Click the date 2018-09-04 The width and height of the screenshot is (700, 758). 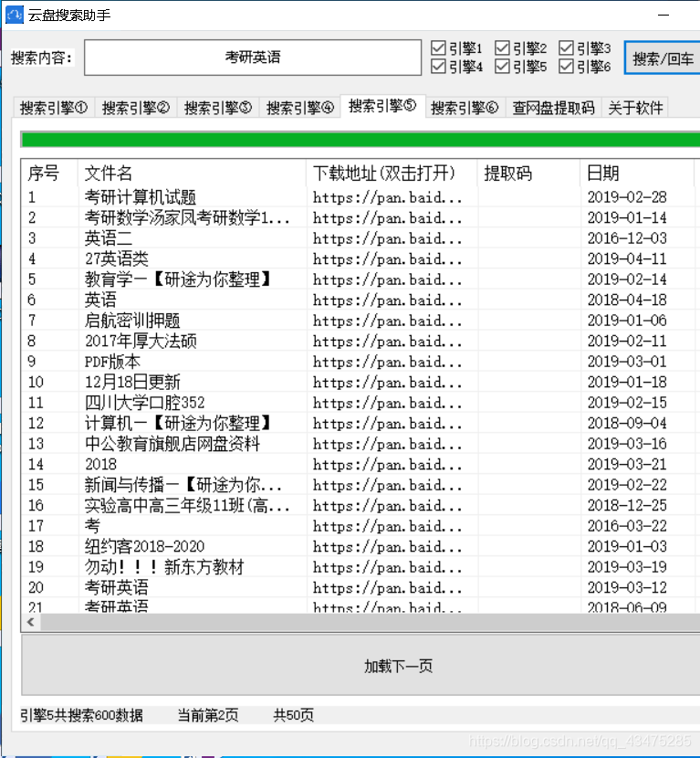[x=627, y=423]
